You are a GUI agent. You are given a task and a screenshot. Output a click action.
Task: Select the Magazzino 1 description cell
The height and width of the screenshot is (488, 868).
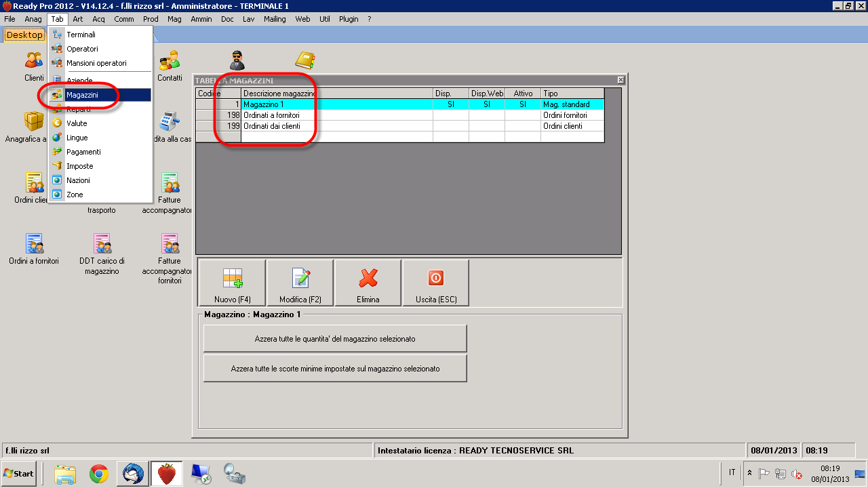click(337, 104)
